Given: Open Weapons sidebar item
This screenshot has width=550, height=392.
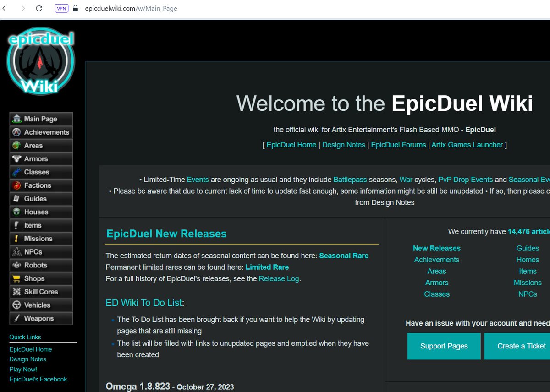Looking at the screenshot, I should [x=41, y=318].
